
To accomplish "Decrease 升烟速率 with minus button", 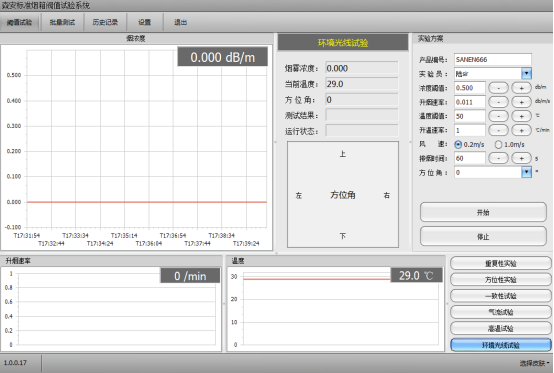I will (499, 102).
